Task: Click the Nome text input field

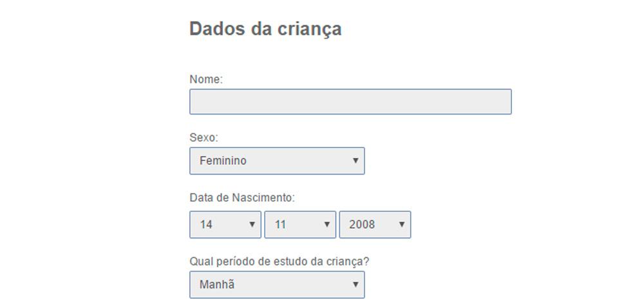Action: (350, 102)
